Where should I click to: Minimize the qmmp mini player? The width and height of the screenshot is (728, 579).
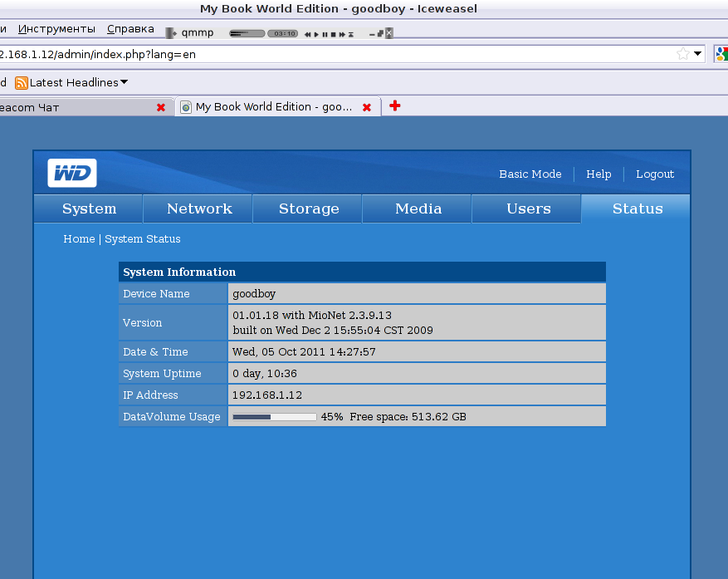click(x=372, y=35)
